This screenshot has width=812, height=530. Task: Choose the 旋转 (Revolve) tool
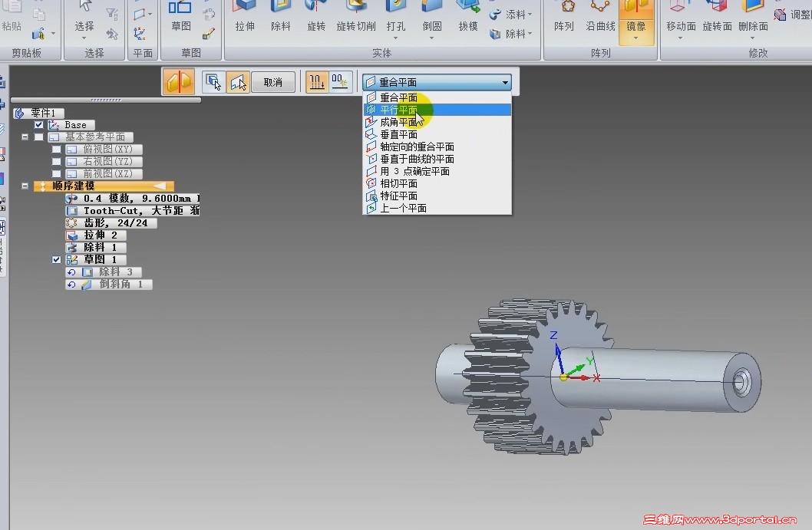[x=316, y=17]
